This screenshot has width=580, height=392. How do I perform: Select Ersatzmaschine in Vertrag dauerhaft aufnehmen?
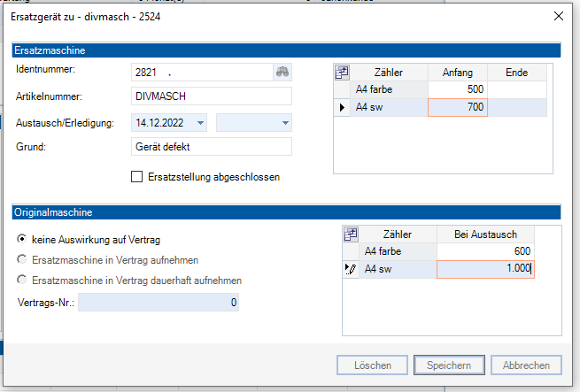tap(22, 281)
